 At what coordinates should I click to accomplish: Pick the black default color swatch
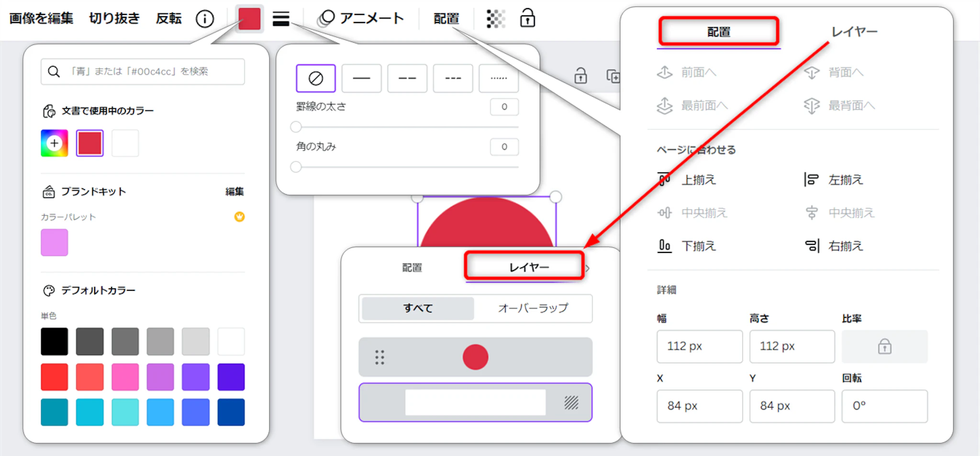[x=55, y=342]
